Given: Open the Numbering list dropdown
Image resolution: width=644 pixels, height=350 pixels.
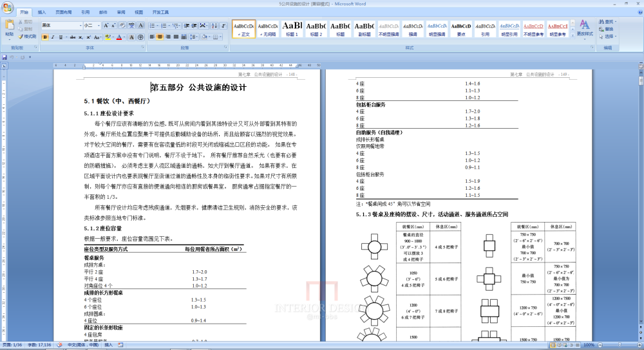Looking at the screenshot, I should tap(169, 26).
